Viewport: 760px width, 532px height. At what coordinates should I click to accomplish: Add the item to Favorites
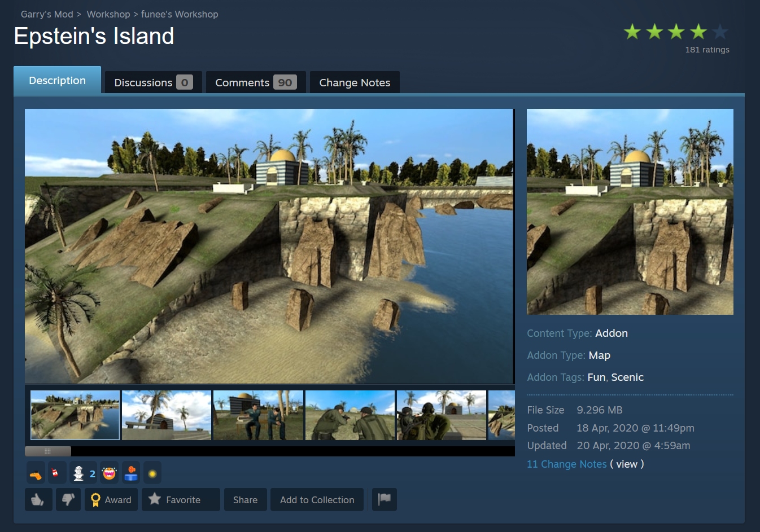181,500
